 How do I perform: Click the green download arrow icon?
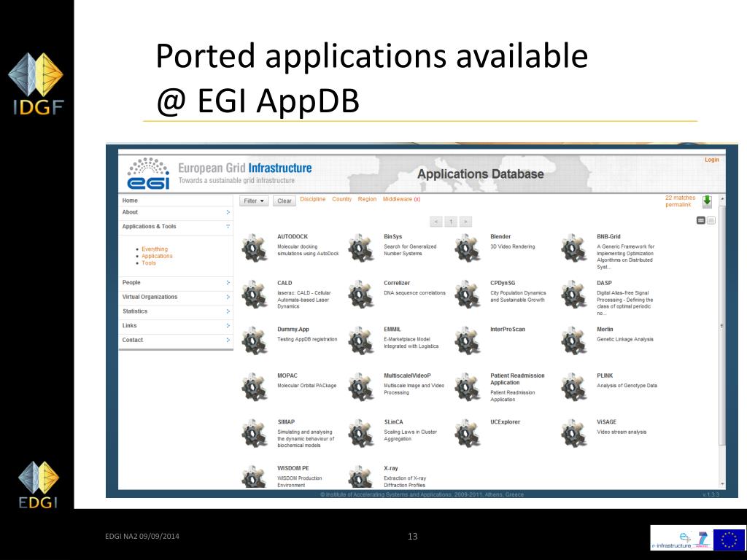click(x=707, y=201)
